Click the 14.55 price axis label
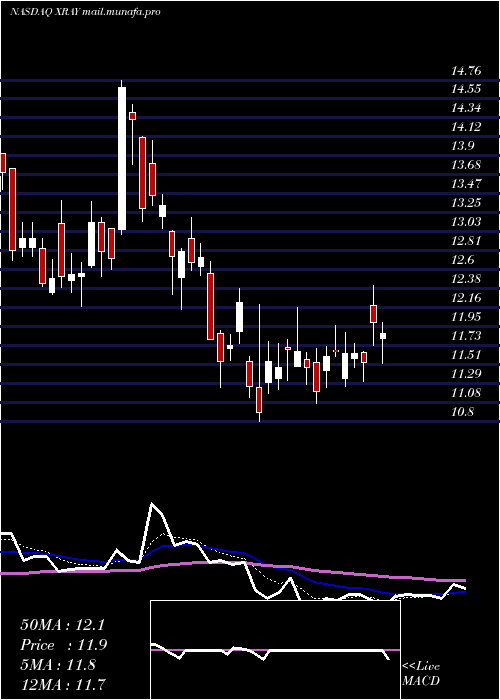This screenshot has height=700, width=500. pyautogui.click(x=466, y=89)
